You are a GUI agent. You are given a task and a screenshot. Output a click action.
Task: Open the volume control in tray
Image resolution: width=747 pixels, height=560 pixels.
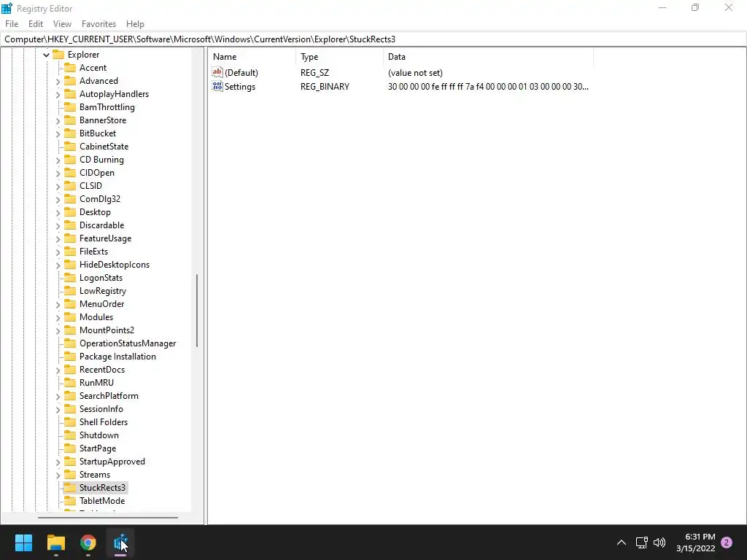click(x=659, y=542)
